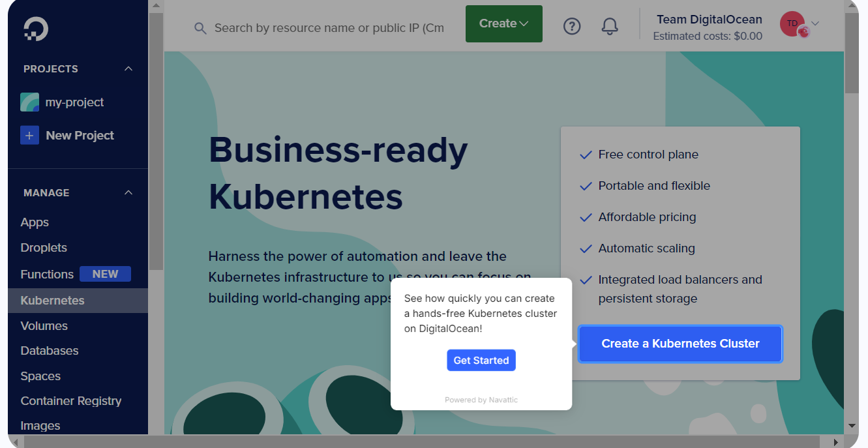Click the Automatic scaling feature text
The image size is (868, 448).
(x=646, y=248)
